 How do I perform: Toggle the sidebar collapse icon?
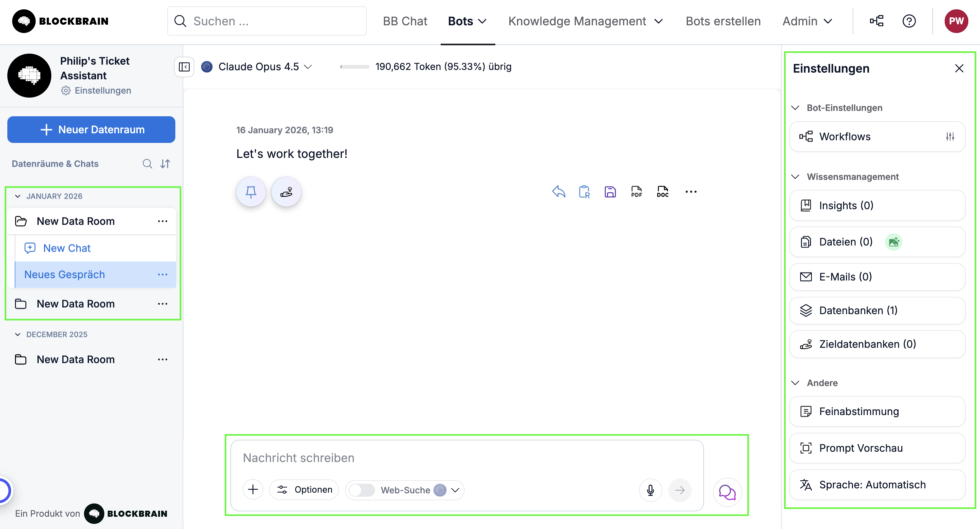coord(184,67)
